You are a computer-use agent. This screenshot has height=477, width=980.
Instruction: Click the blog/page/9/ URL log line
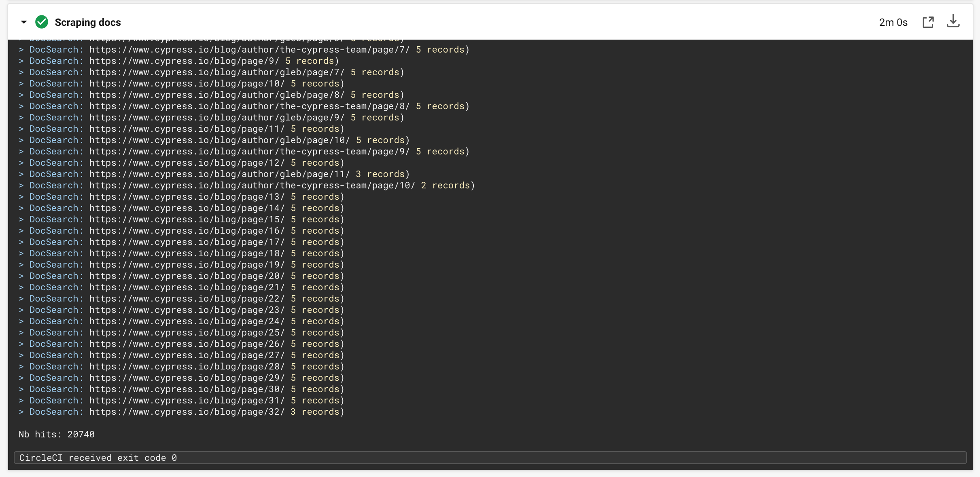(x=184, y=61)
